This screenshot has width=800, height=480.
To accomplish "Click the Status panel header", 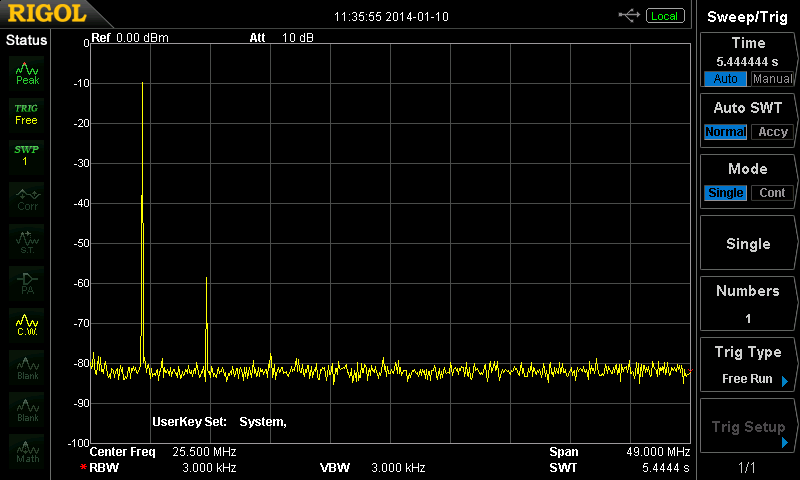I will 26,40.
